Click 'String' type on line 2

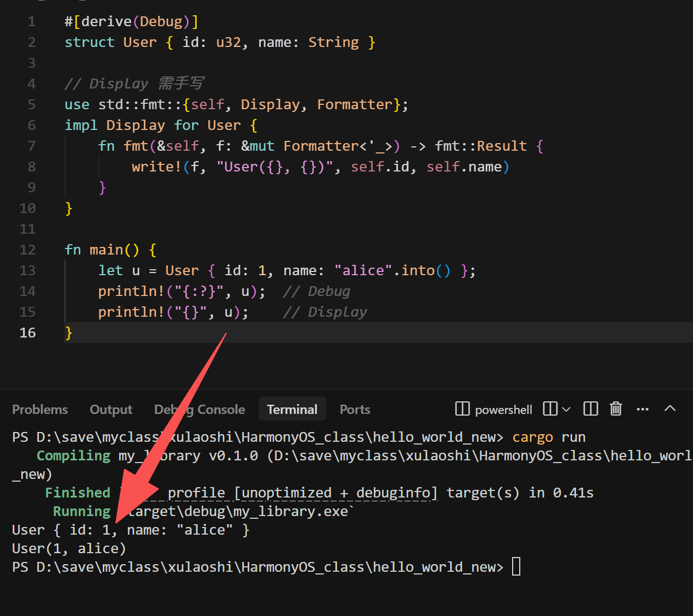coord(333,42)
